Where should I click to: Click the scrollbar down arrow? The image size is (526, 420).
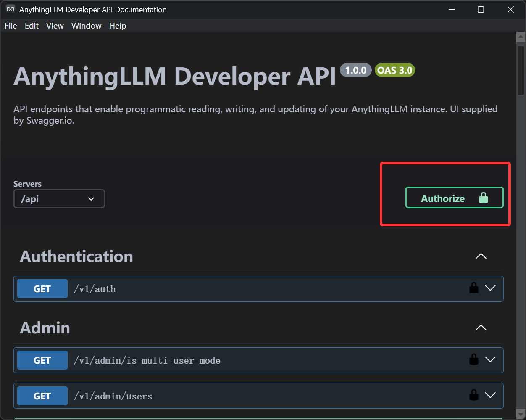(x=521, y=414)
